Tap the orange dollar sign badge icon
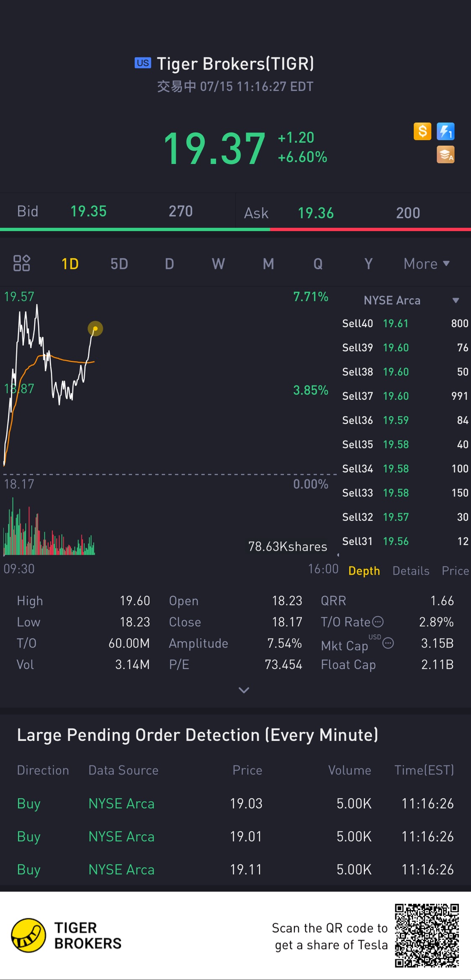Viewport: 471px width, 980px height. (x=422, y=131)
